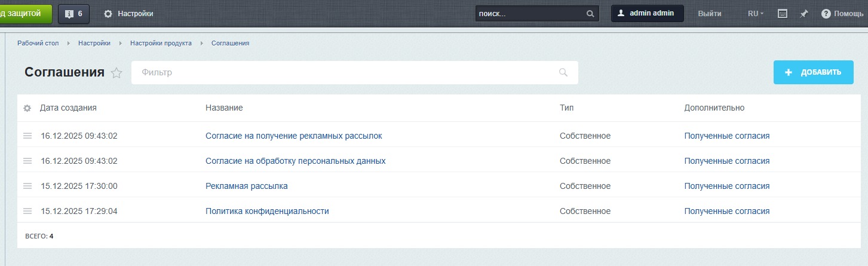The height and width of the screenshot is (266, 868).
Task: Open Согласие на обработку персональных данных agreement
Action: 295,161
